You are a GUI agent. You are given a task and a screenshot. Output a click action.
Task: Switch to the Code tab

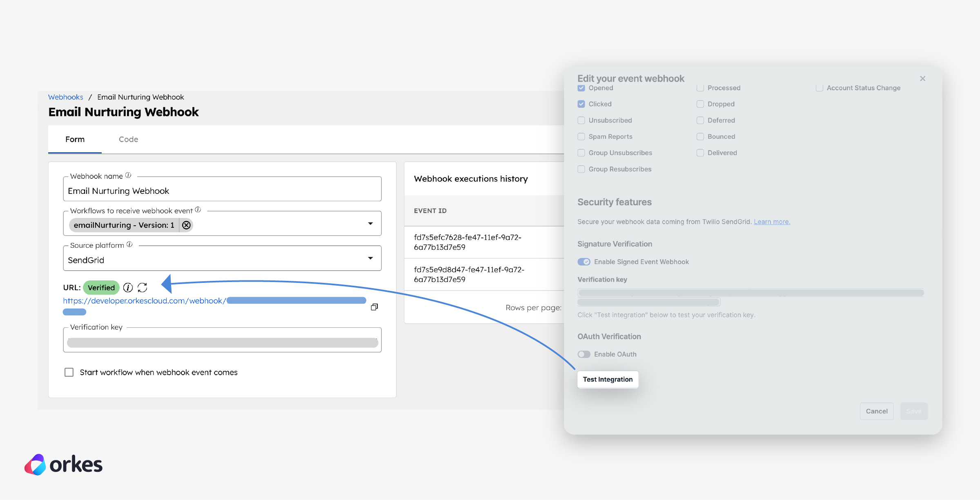click(x=128, y=139)
